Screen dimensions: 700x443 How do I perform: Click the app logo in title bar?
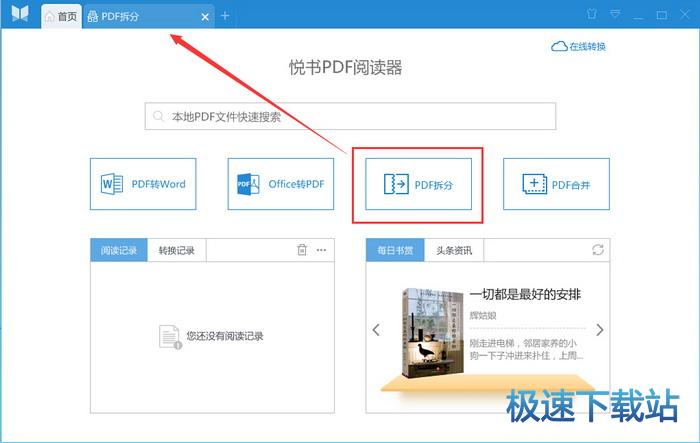point(20,13)
